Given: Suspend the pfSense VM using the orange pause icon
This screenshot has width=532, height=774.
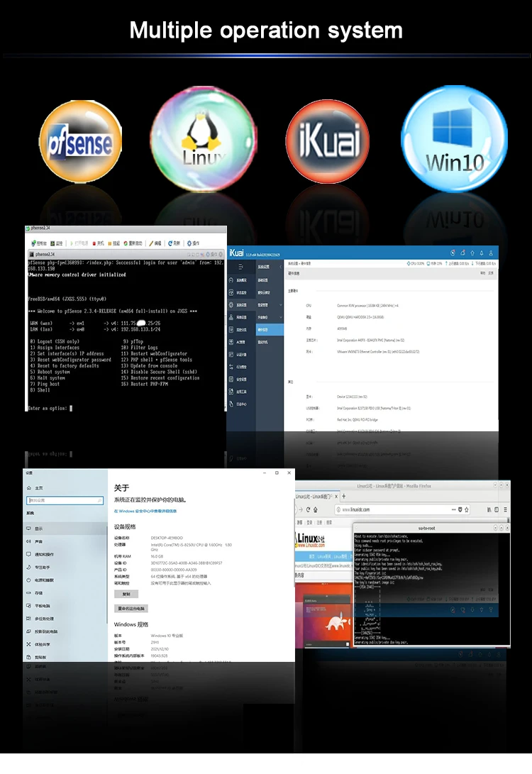Looking at the screenshot, I should [113, 243].
